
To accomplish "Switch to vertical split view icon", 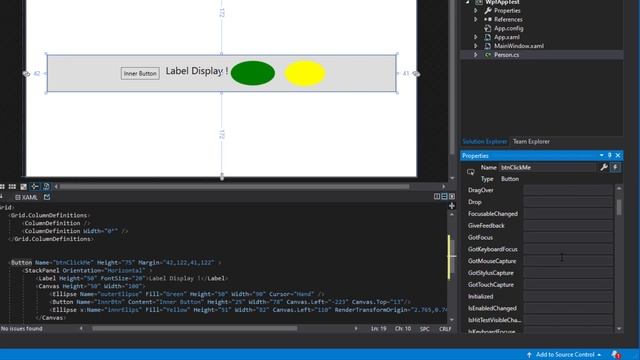I will point(437,196).
